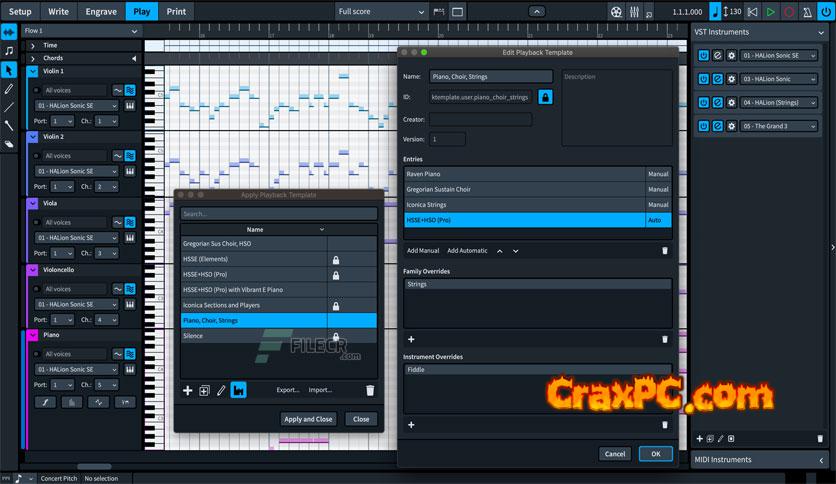Collapse the Violin 2 track
Viewport: 836px width, 484px height.
(34, 136)
